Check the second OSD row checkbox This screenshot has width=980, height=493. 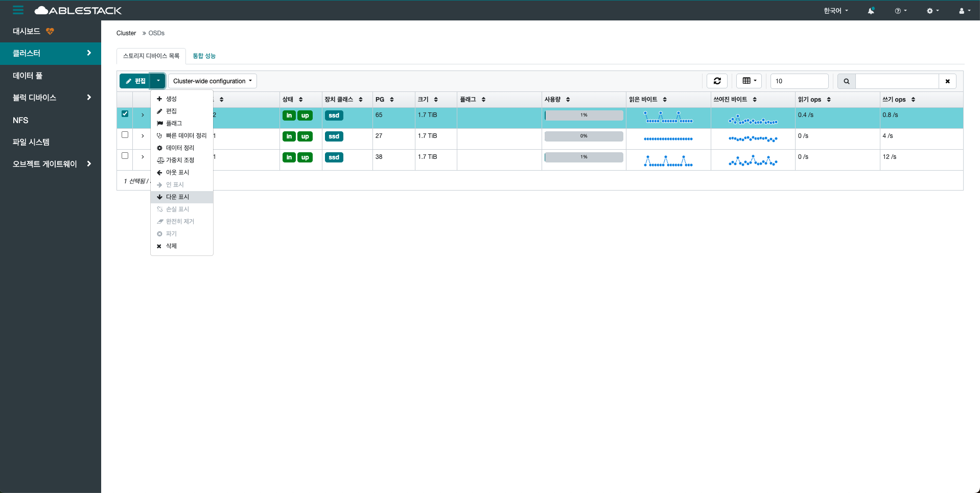(x=125, y=135)
